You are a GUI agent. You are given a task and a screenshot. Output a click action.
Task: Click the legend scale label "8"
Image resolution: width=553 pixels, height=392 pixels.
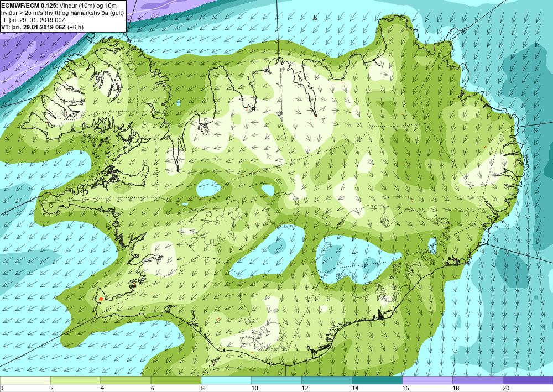point(203,389)
